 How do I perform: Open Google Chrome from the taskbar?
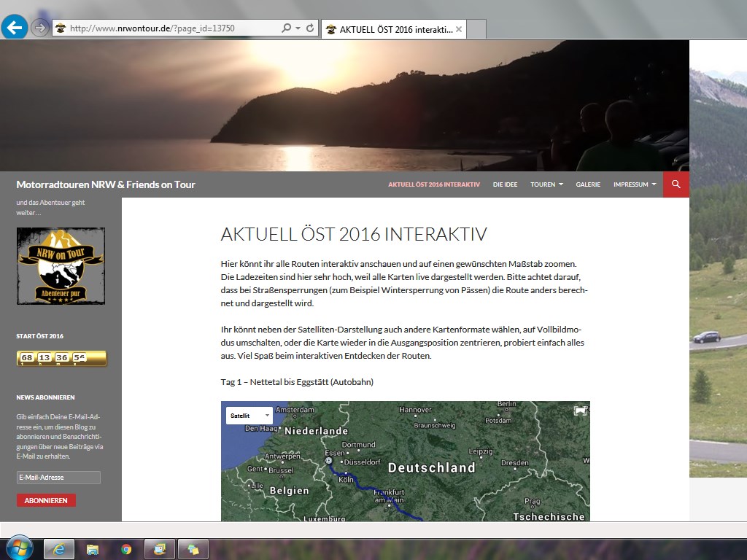(126, 549)
